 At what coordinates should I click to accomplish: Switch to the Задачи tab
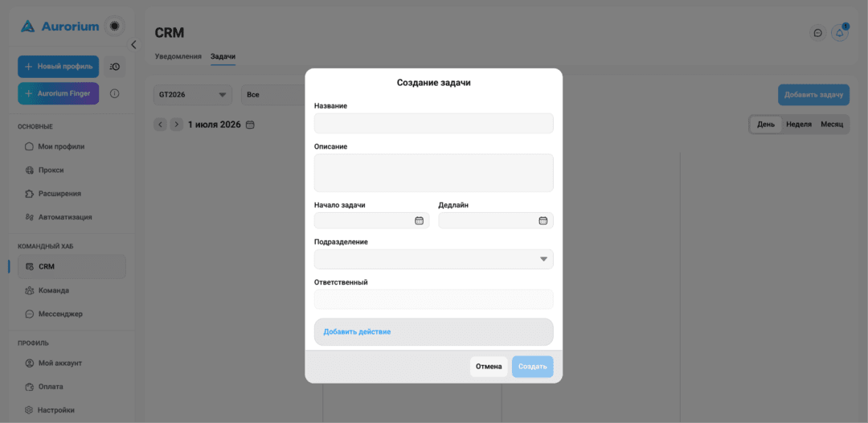coord(223,56)
